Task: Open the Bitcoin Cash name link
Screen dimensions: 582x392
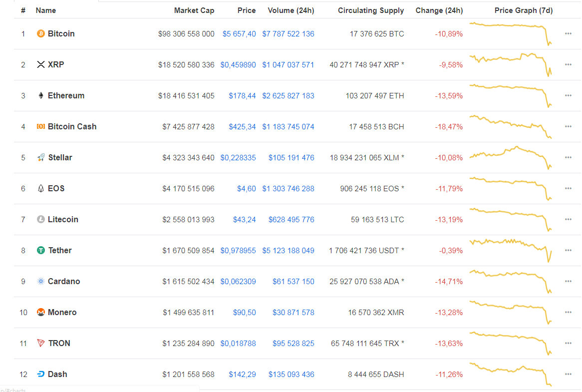Action: pyautogui.click(x=72, y=126)
